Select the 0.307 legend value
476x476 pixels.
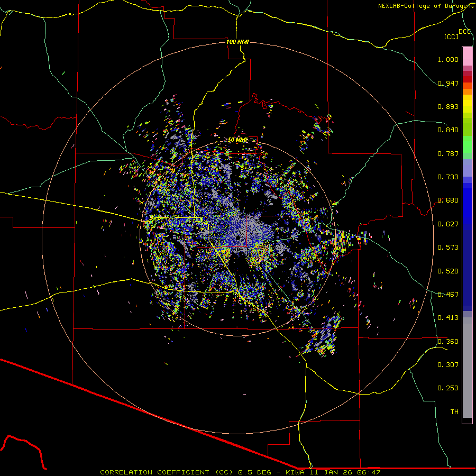click(448, 365)
